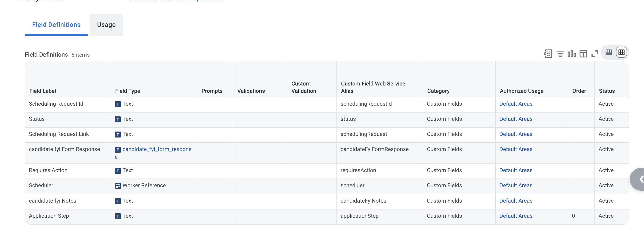Viewport: 644px width, 242px height.
Task: Click the Status column header
Action: click(x=607, y=91)
